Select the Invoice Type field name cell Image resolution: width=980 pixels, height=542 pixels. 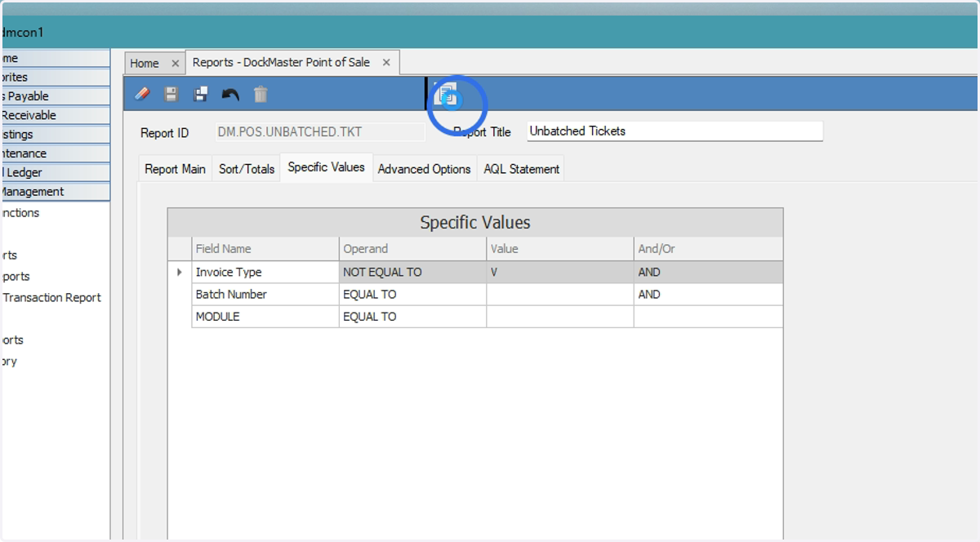pyautogui.click(x=265, y=272)
